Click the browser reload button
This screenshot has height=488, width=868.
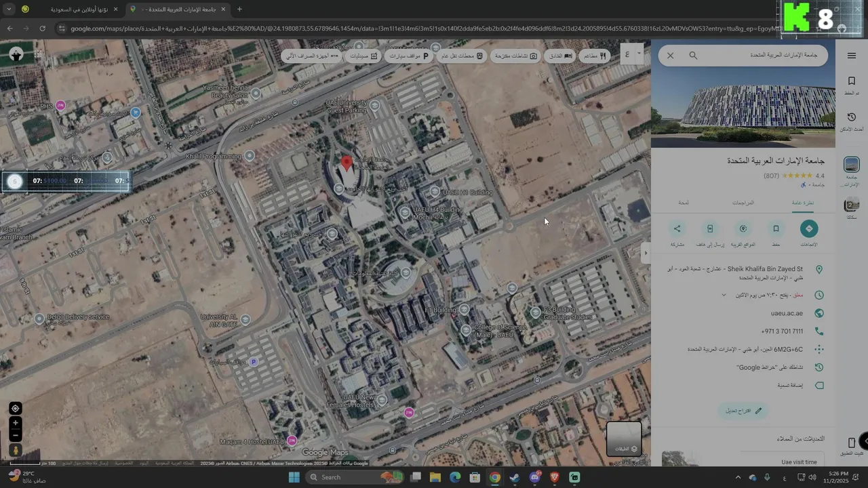pyautogui.click(x=42, y=28)
